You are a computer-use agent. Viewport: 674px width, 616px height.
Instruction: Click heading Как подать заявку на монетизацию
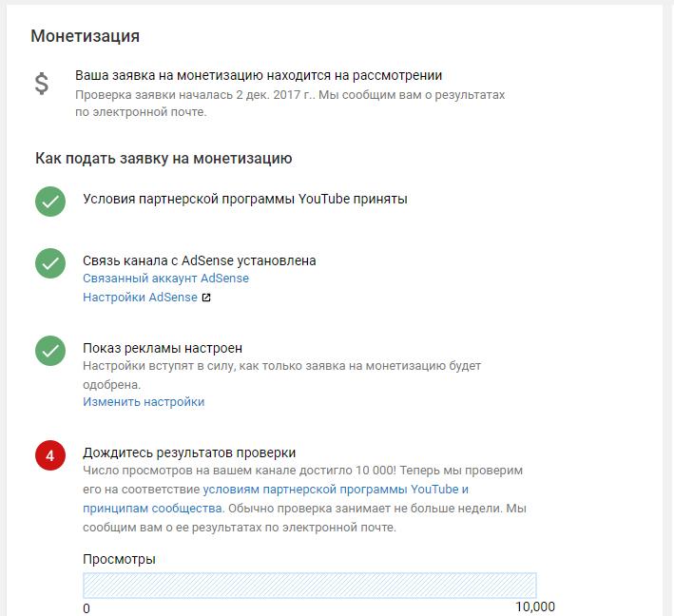tap(164, 158)
